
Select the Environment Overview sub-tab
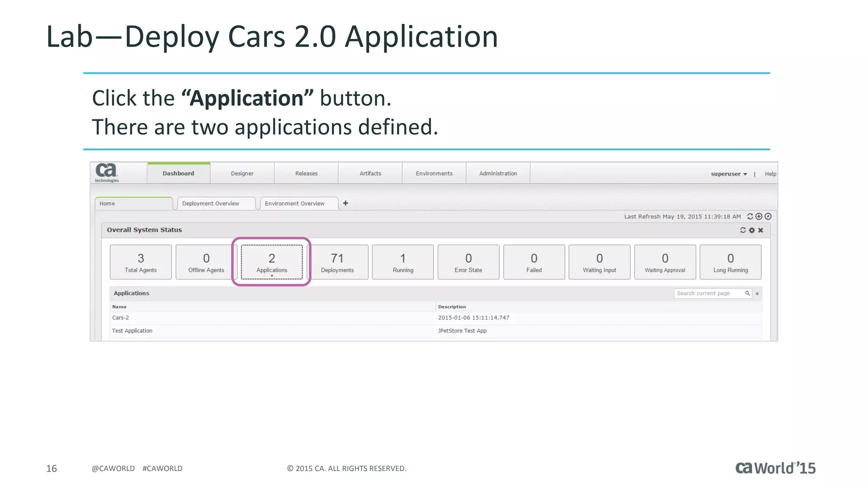tap(299, 203)
